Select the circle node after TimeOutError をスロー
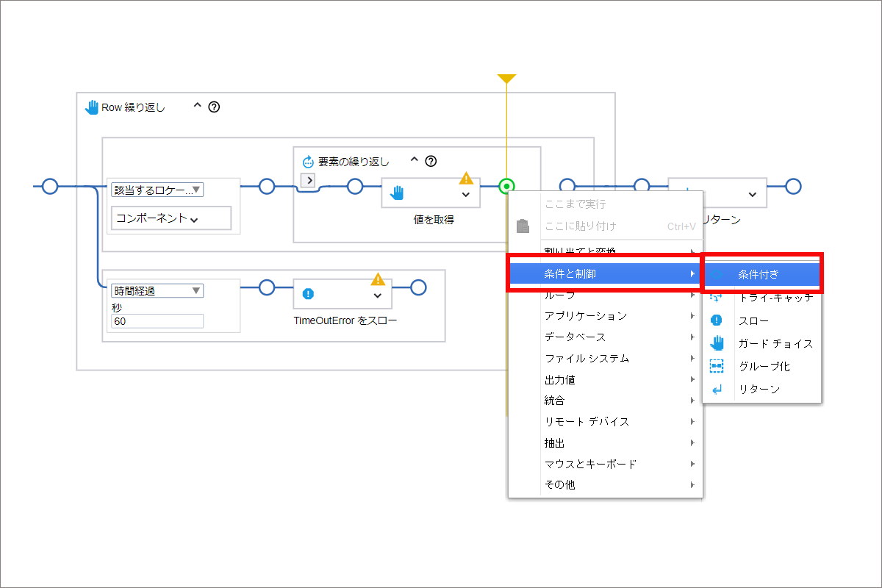This screenshot has height=588, width=882. pyautogui.click(x=418, y=287)
